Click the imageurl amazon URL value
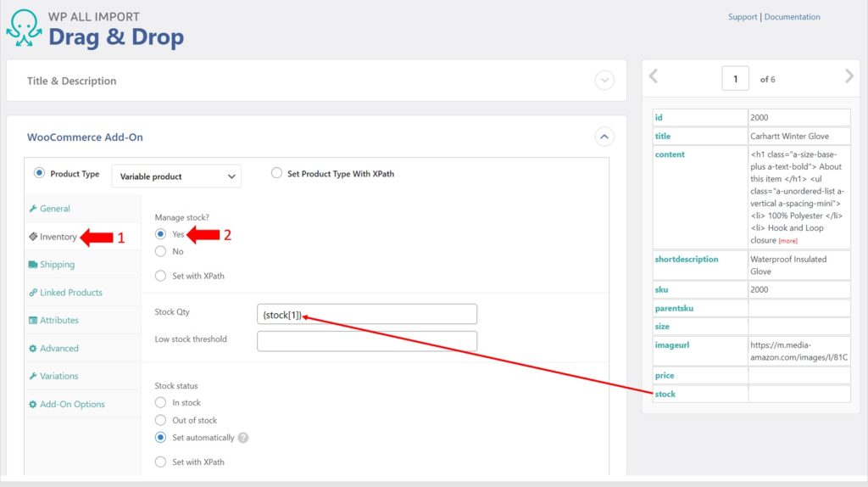The height and width of the screenshot is (487, 868). (x=798, y=351)
